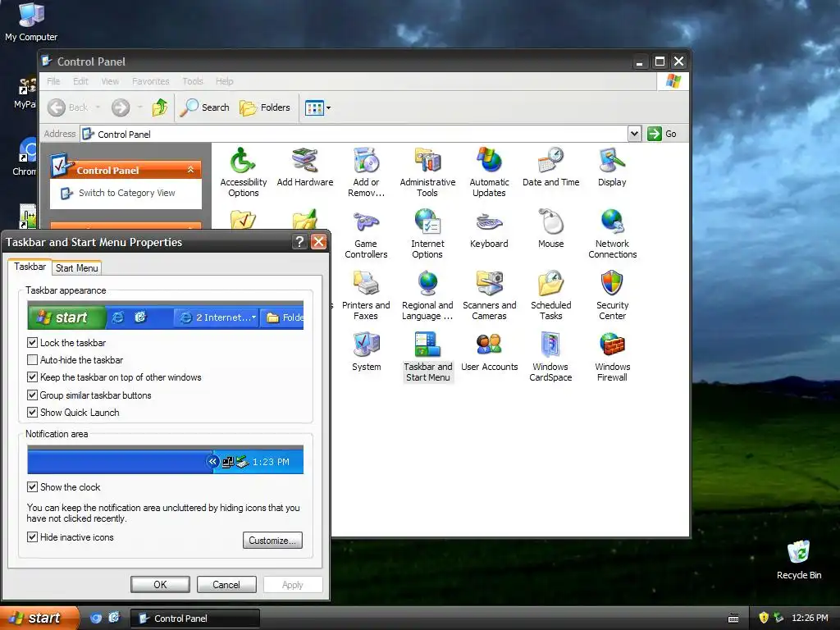Image resolution: width=840 pixels, height=630 pixels.
Task: Click the dialog help question mark button
Action: click(299, 242)
